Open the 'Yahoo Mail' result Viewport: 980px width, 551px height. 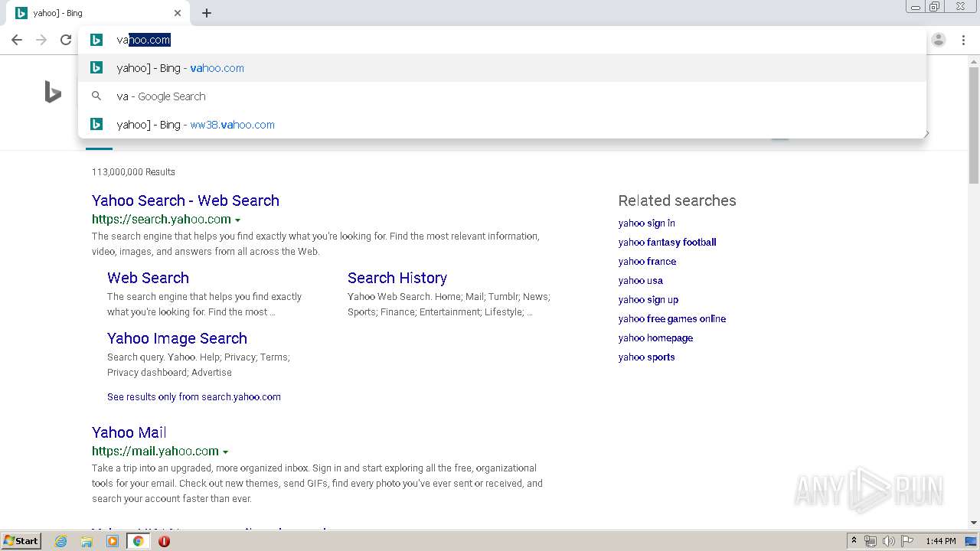129,432
